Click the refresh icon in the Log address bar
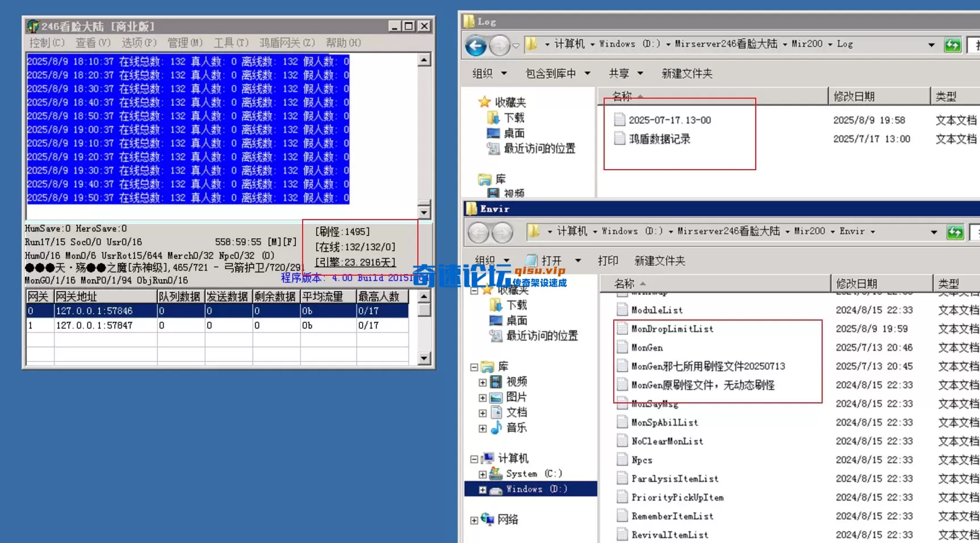 tap(952, 44)
